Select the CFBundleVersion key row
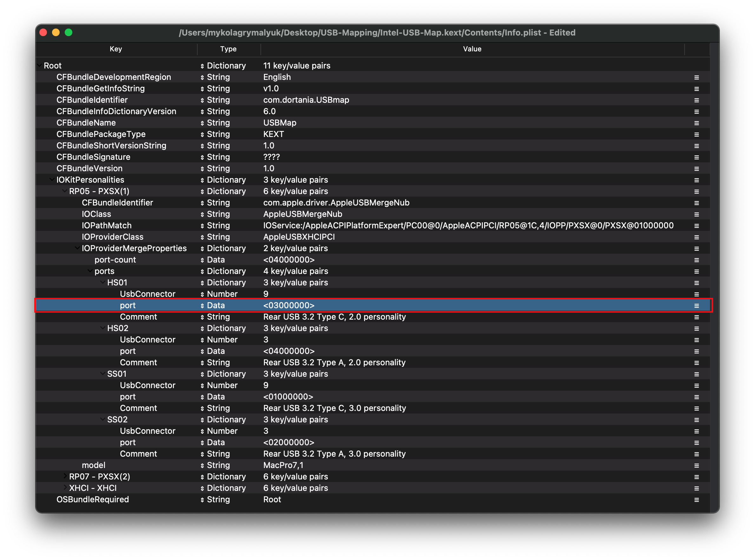 pos(89,168)
